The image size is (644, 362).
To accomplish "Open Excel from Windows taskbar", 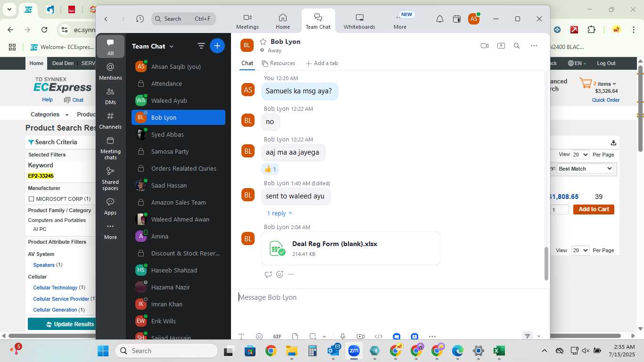I will (x=499, y=351).
